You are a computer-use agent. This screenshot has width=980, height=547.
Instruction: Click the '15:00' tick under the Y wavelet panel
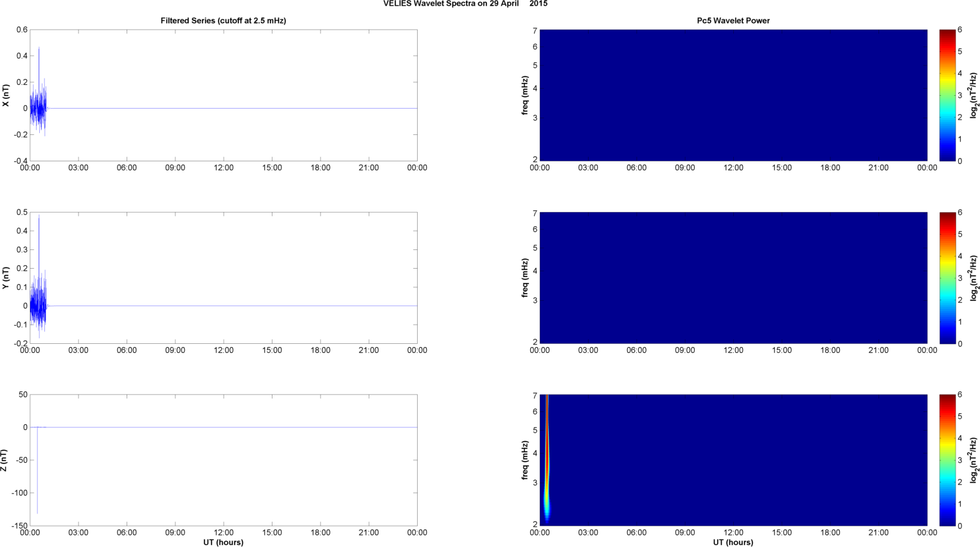[x=781, y=350]
